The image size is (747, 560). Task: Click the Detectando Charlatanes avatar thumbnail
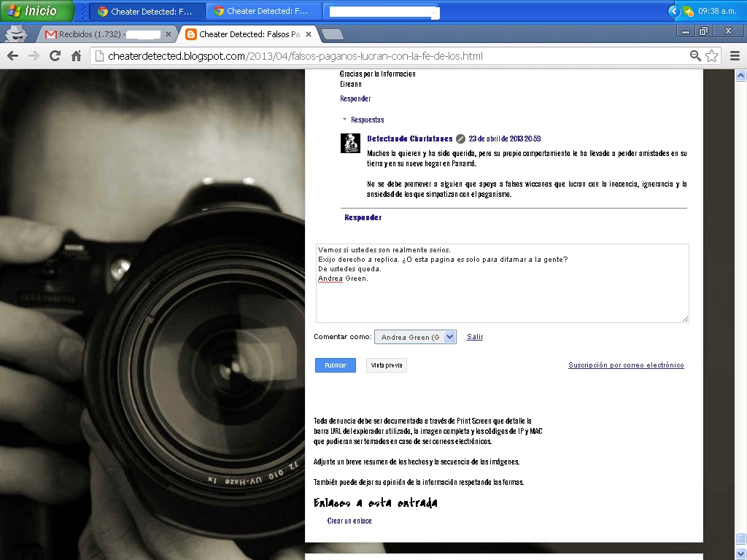[x=350, y=144]
